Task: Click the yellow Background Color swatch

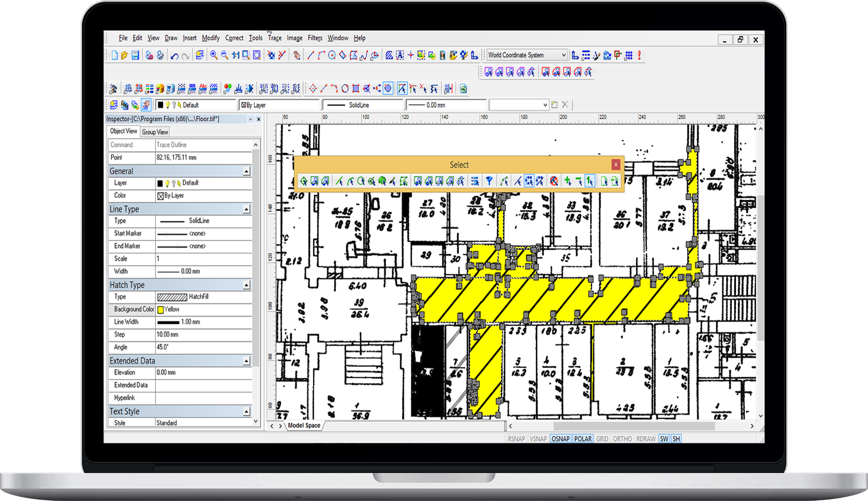Action: pyautogui.click(x=161, y=310)
